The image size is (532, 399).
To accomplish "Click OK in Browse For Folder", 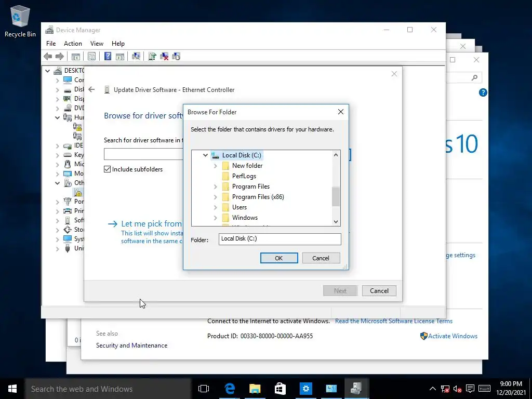I will point(279,258).
